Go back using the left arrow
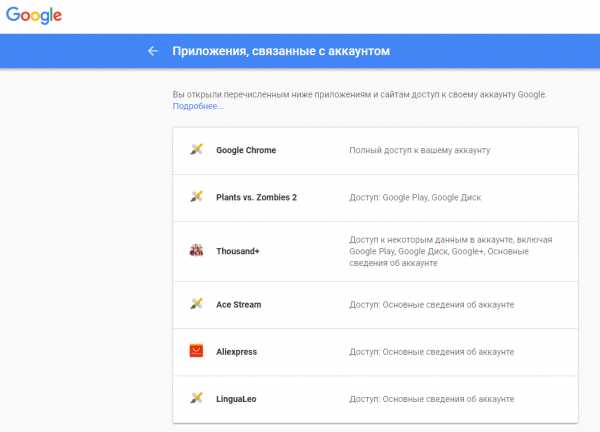Screen dimensions: 600x432 (153, 51)
